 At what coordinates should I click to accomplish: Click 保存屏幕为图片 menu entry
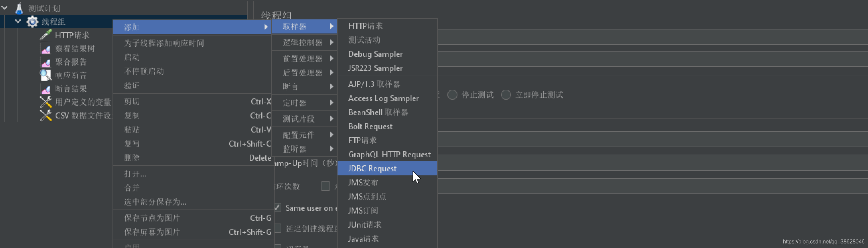[x=193, y=232]
